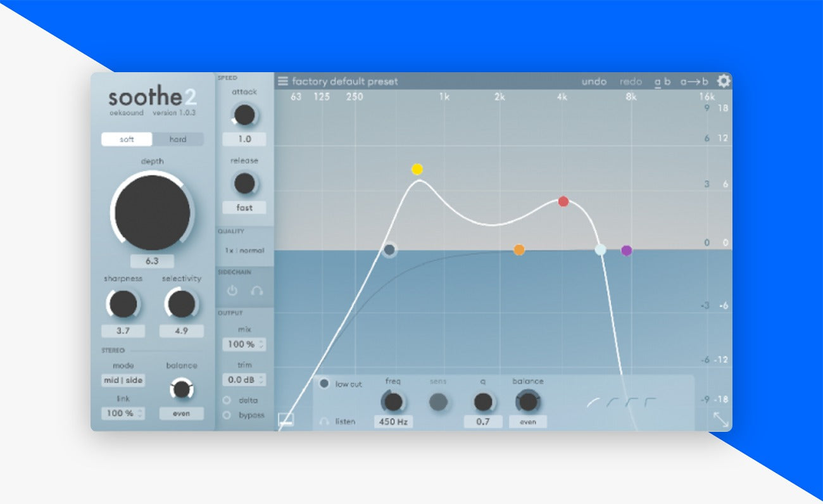
Task: Click the attack value field 1.0
Action: pyautogui.click(x=244, y=139)
